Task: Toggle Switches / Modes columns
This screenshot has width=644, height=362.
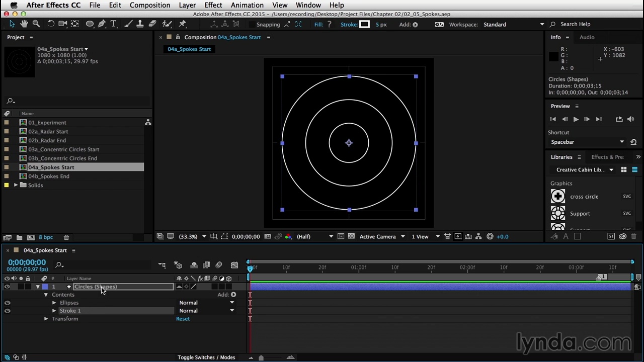Action: coord(206,357)
